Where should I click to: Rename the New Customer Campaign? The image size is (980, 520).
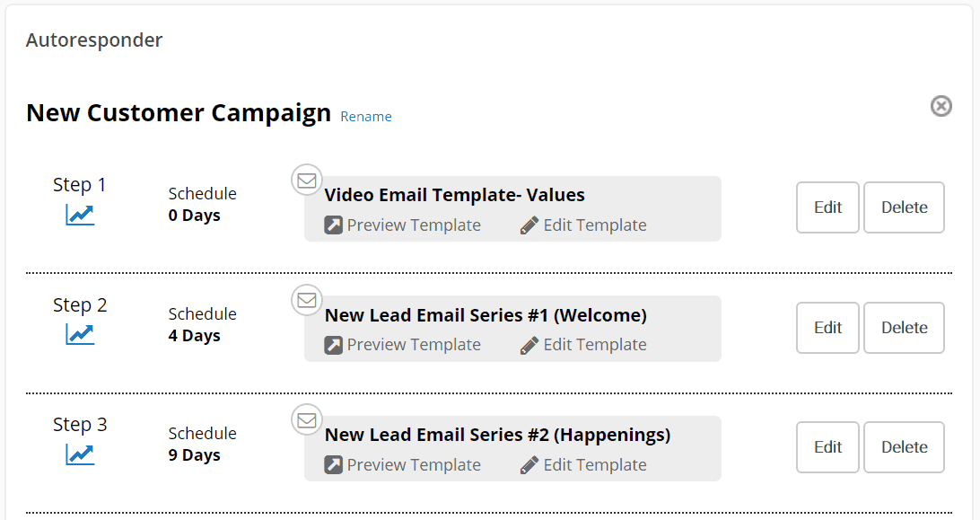(x=366, y=117)
